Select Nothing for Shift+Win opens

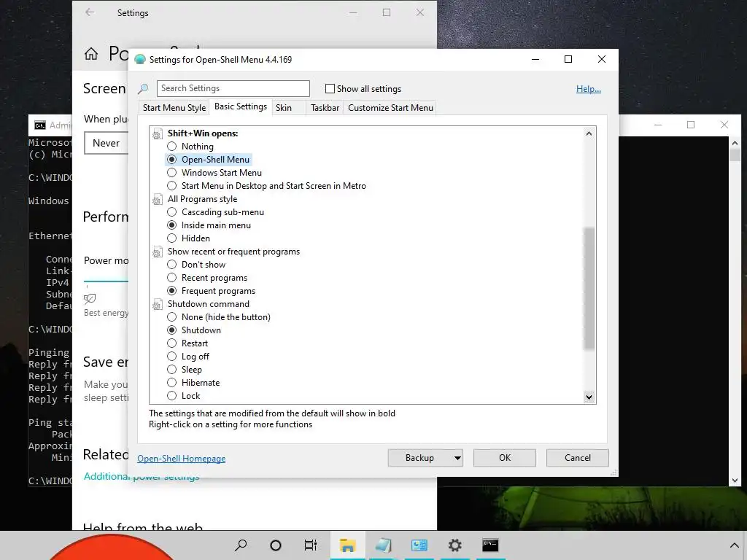point(171,147)
